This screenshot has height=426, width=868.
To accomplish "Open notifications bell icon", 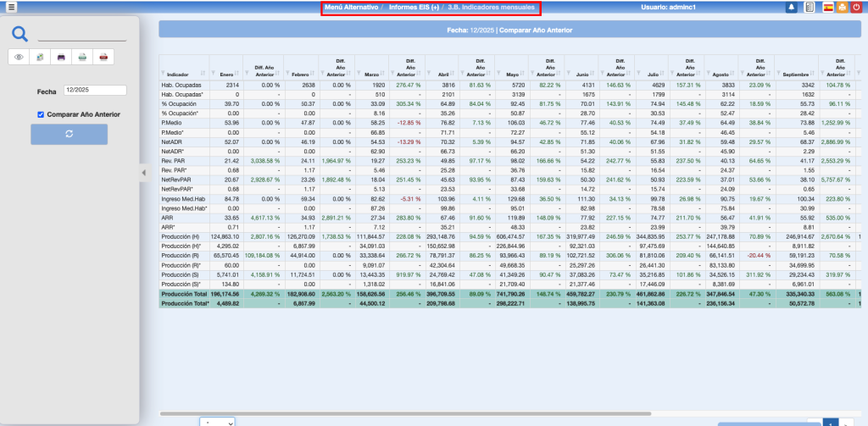I will point(791,8).
